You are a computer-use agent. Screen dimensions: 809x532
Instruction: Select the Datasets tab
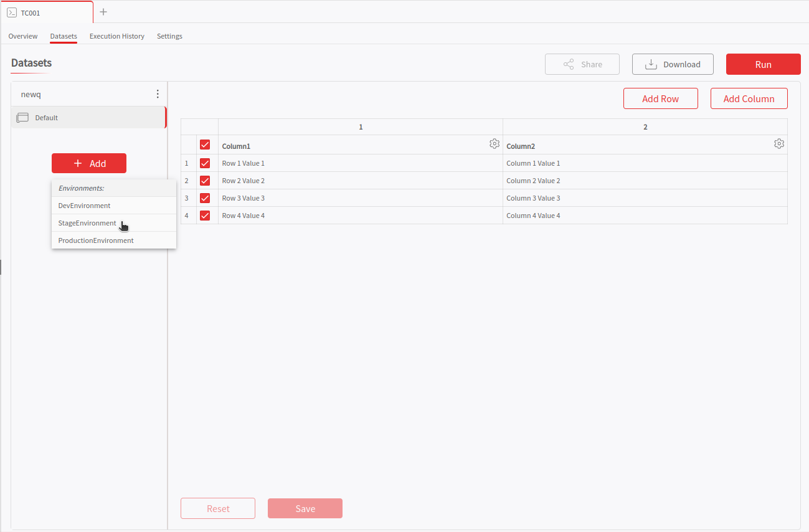[64, 36]
